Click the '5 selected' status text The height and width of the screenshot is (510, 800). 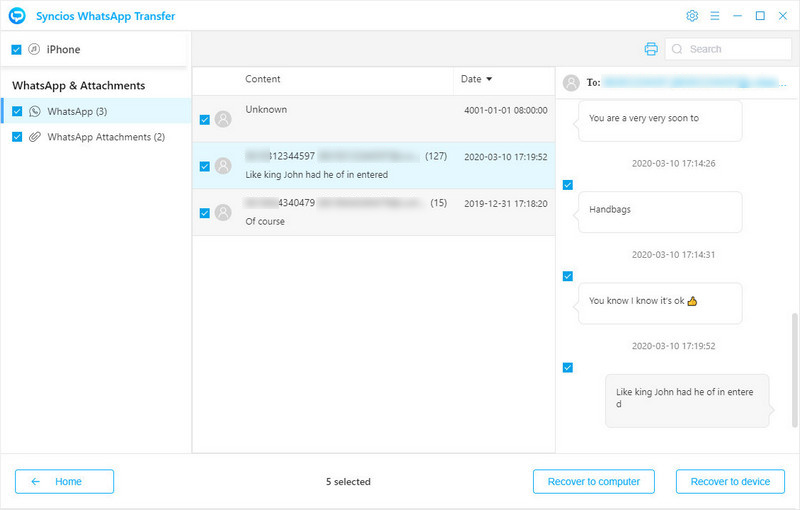(348, 481)
